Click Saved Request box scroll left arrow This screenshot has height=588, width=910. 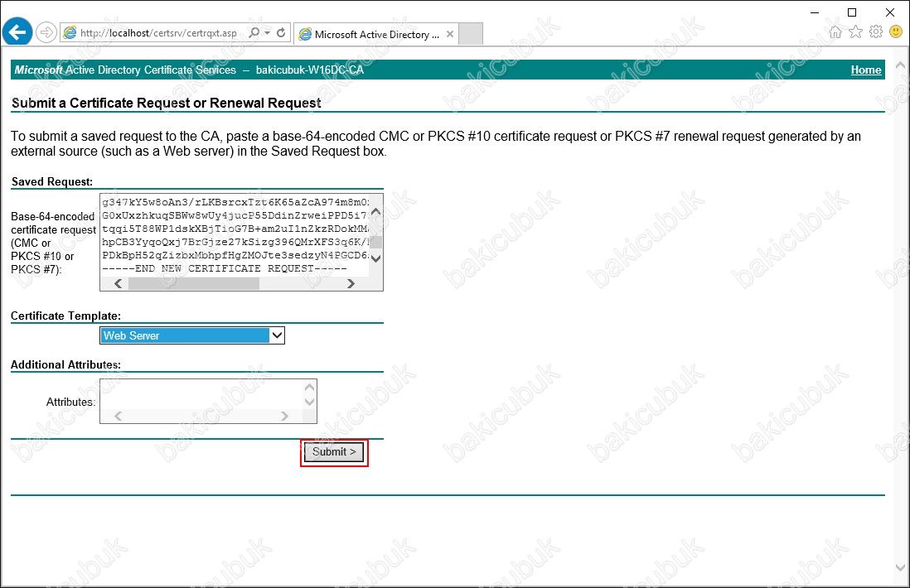[x=119, y=283]
